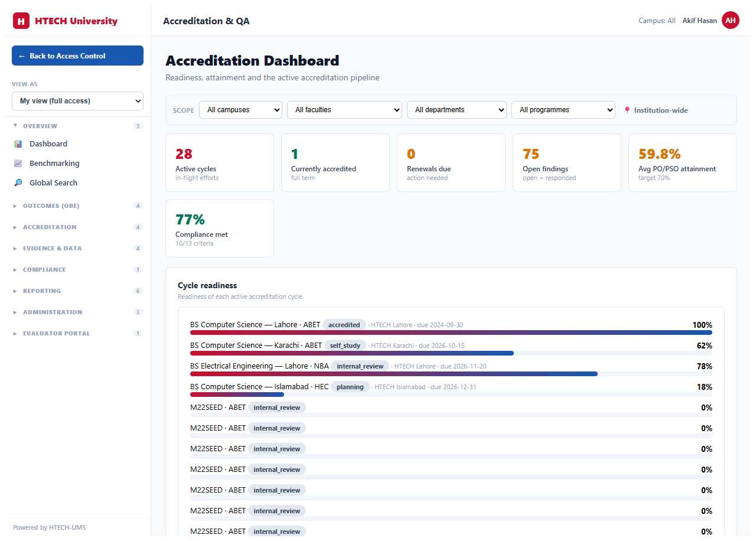Click the Benchmarking line-chart icon

click(x=18, y=163)
